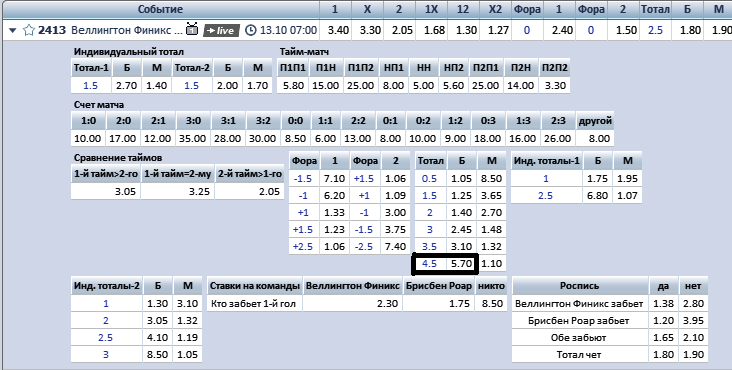Choose total 1.5 over odds 1.25
This screenshot has height=370, width=732.
click(462, 195)
